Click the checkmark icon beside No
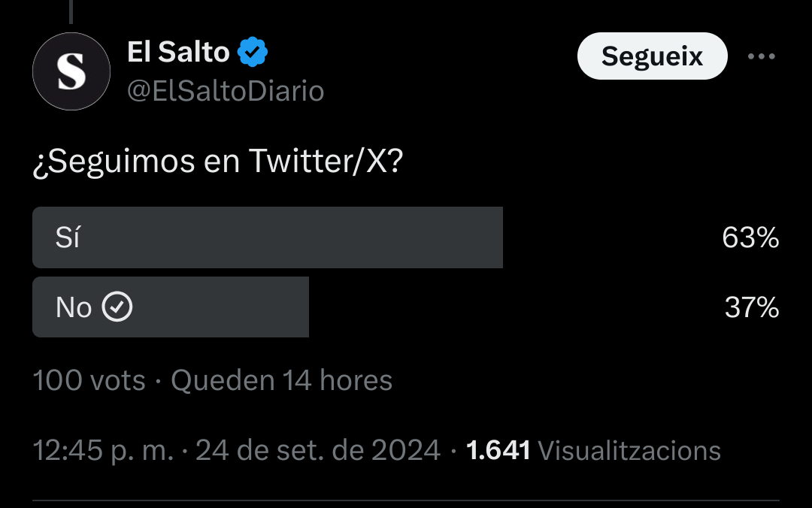 (117, 307)
